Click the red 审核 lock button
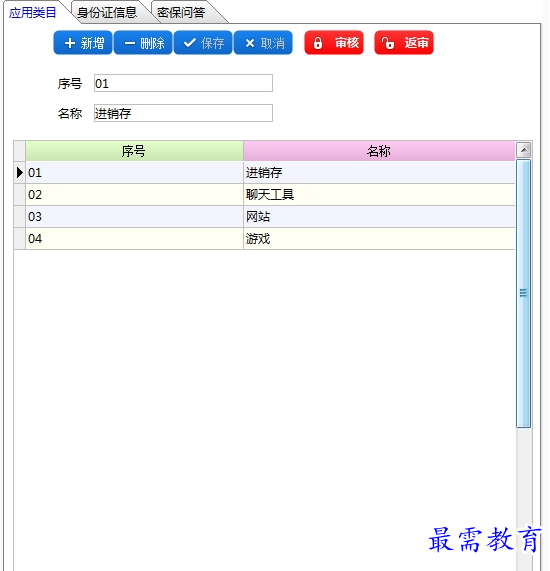The width and height of the screenshot is (550, 571). click(334, 43)
